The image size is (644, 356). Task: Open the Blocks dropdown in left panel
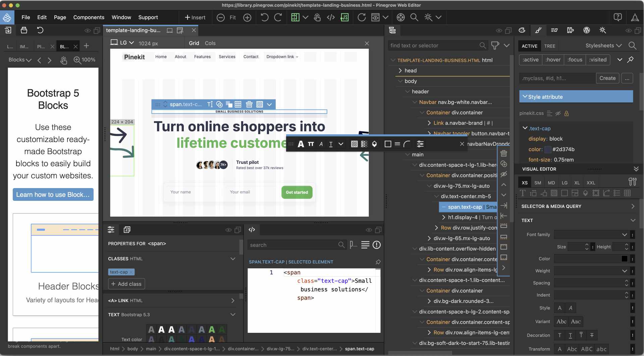[20, 60]
